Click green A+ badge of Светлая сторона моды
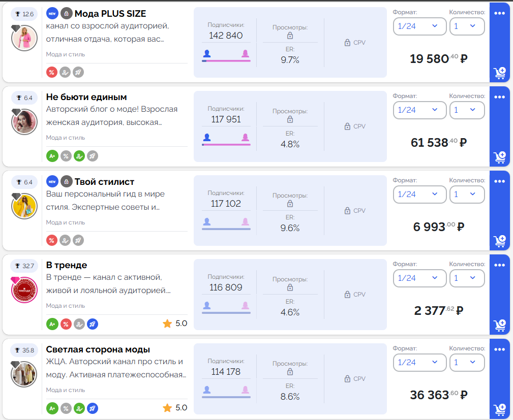 pos(52,408)
